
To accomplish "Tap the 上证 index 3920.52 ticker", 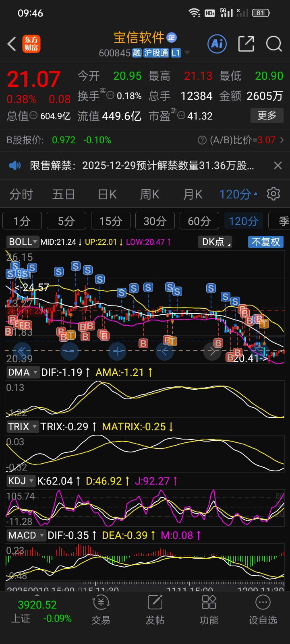I will [x=40, y=611].
